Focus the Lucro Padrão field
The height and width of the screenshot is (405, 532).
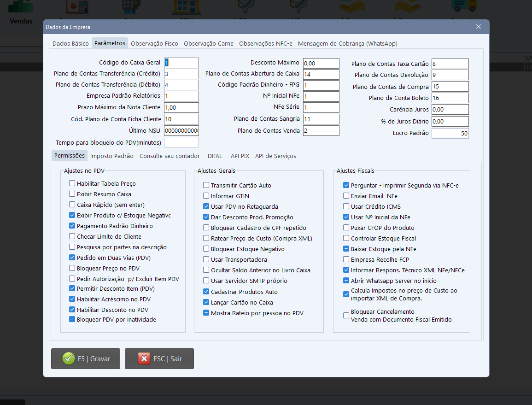pos(450,133)
